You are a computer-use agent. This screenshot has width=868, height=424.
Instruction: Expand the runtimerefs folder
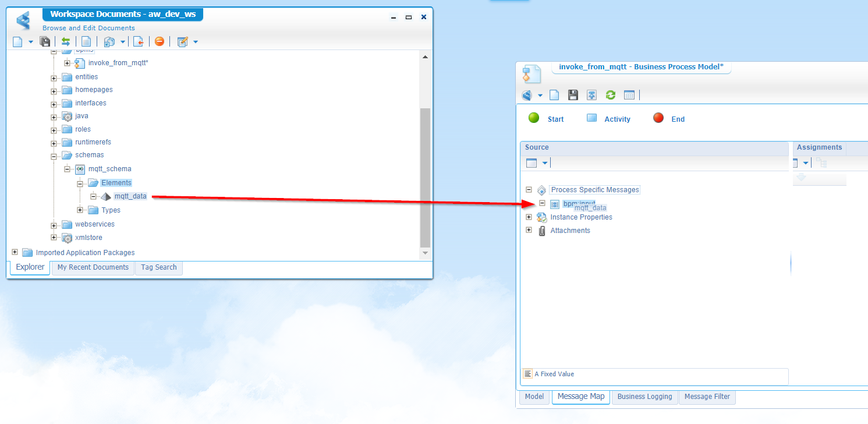click(54, 143)
